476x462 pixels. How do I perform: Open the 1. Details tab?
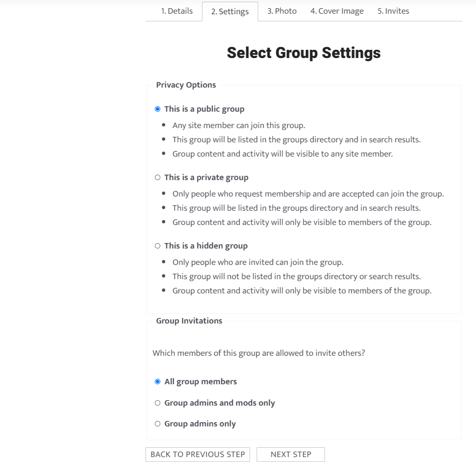click(x=177, y=11)
